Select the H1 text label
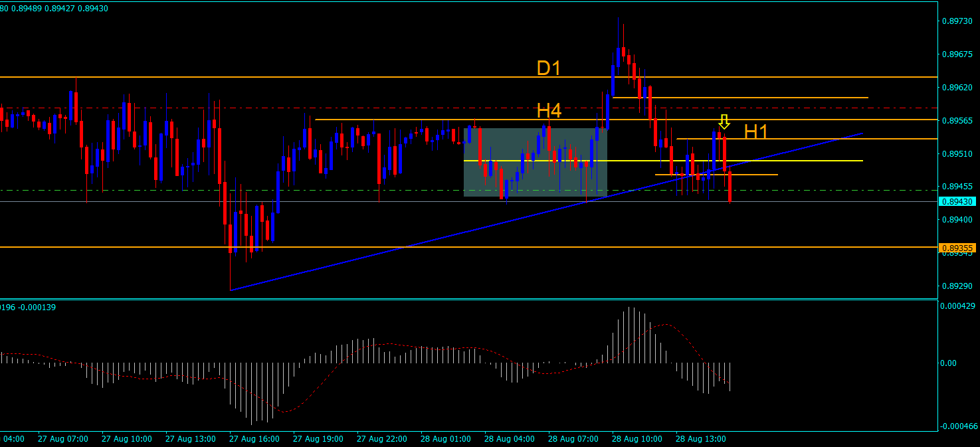The width and height of the screenshot is (980, 447). point(756,132)
